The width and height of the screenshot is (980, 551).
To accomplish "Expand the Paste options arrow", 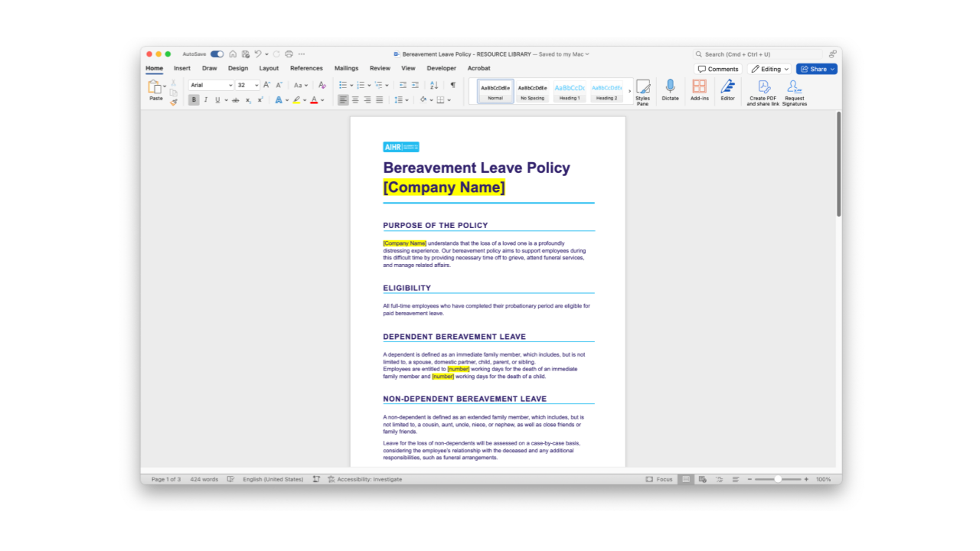I will click(165, 87).
